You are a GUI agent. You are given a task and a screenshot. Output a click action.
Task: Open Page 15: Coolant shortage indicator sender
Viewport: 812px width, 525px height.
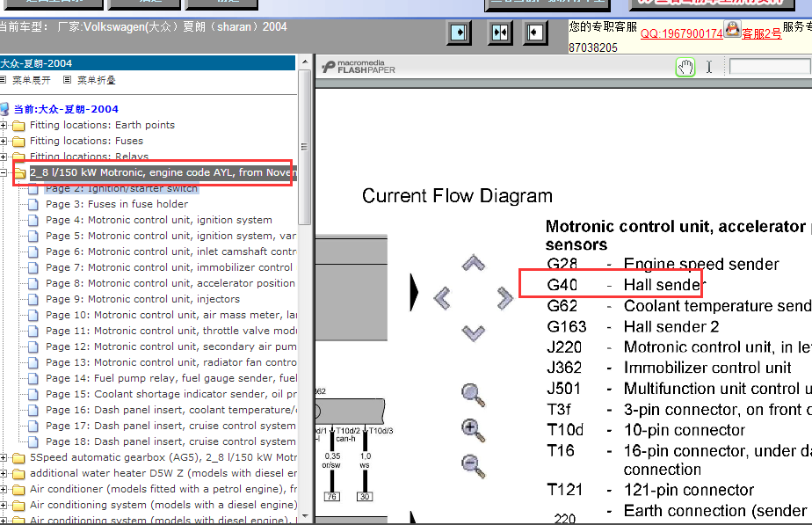coord(171,394)
